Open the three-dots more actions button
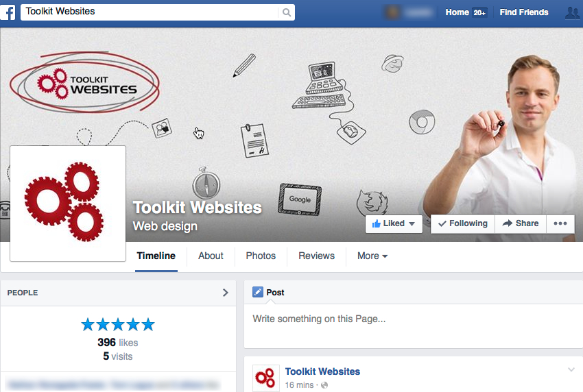 [x=560, y=223]
